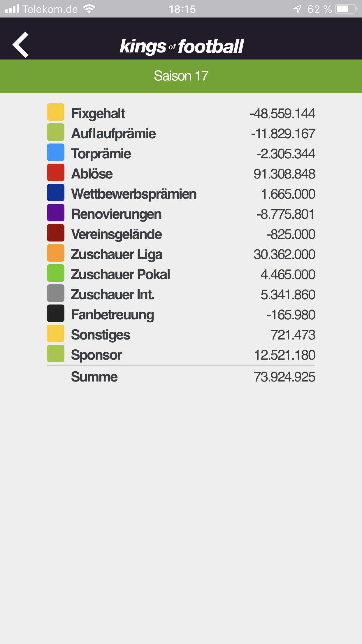The width and height of the screenshot is (362, 644).
Task: Tap the Sponsor amount 12.521.180
Action: (x=284, y=355)
